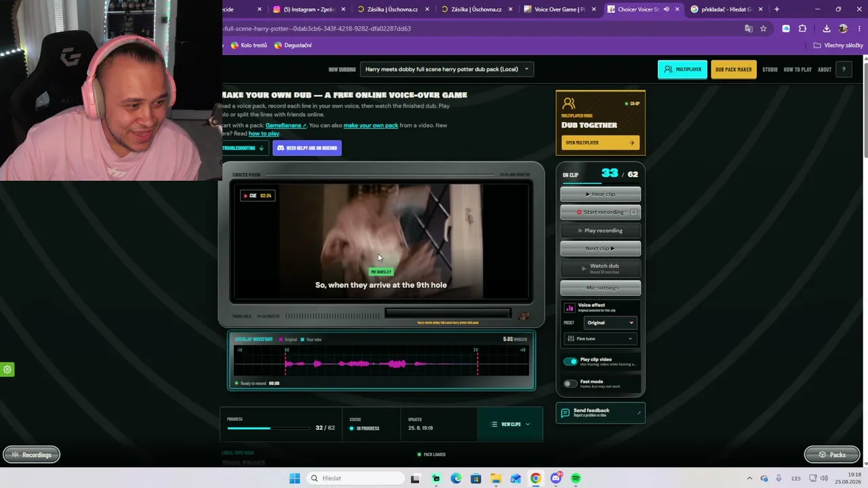
Task: Click the green gear widget on left edge
Action: point(7,369)
